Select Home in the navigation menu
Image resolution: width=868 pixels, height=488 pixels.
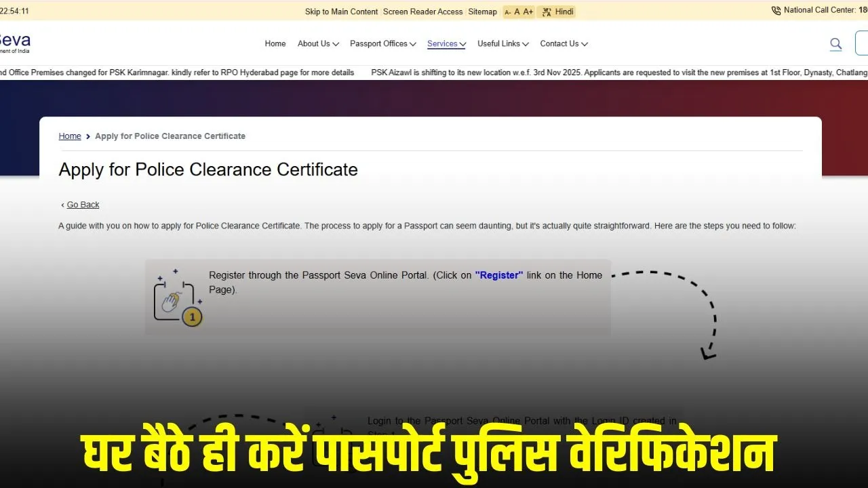pos(275,43)
